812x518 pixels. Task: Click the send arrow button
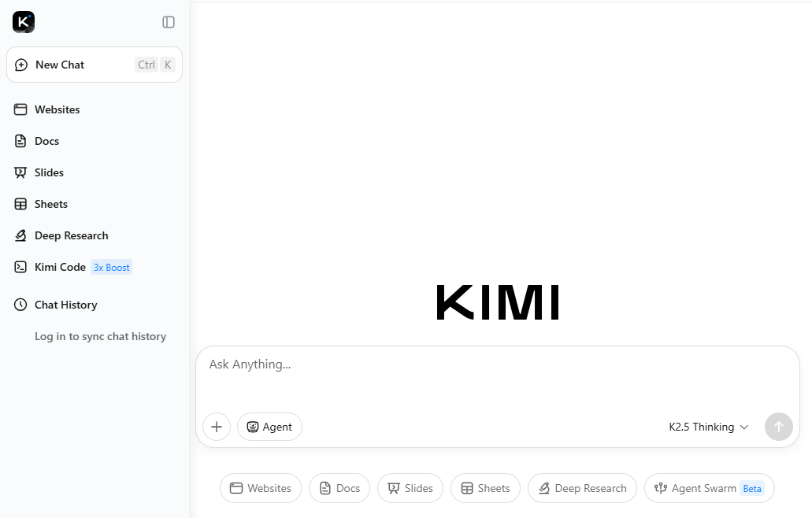click(x=779, y=427)
